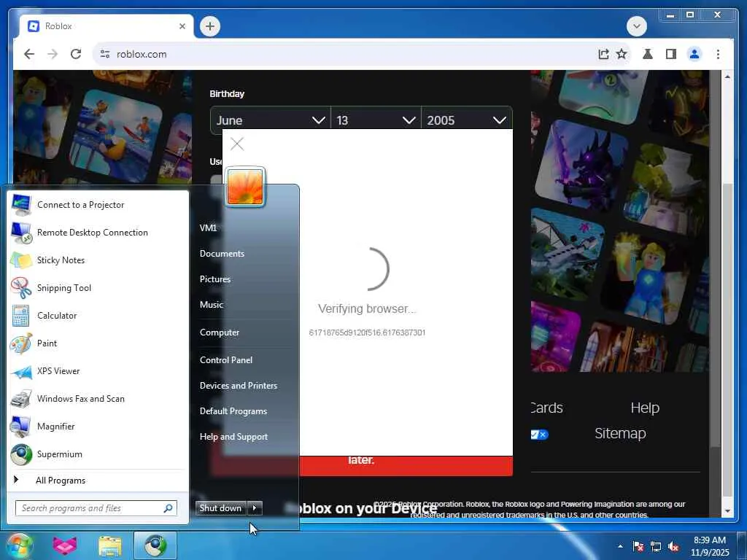Launch the Snipping Tool
747x560 pixels.
coord(98,287)
